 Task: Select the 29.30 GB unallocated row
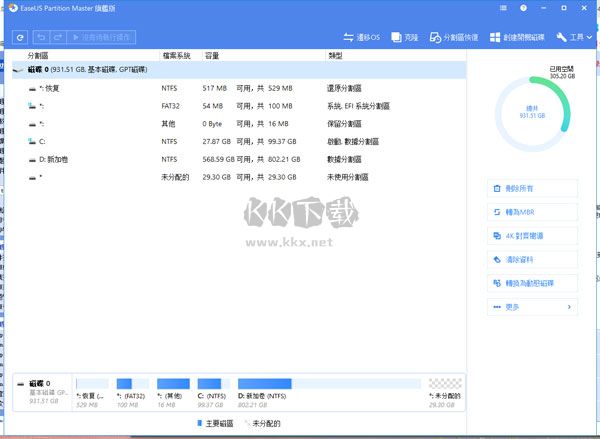[x=239, y=177]
